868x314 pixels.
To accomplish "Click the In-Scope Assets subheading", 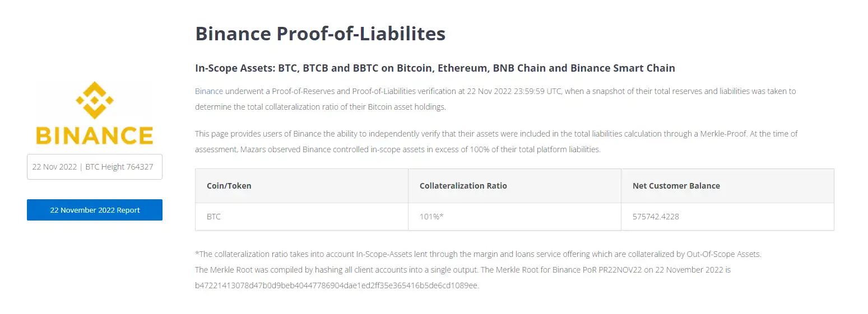I will 435,68.
